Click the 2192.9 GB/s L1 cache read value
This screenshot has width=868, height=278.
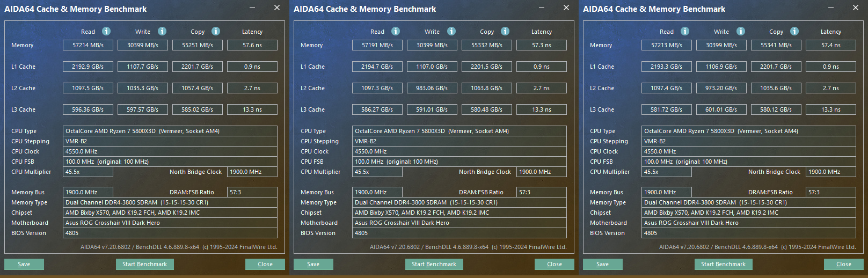tap(88, 67)
